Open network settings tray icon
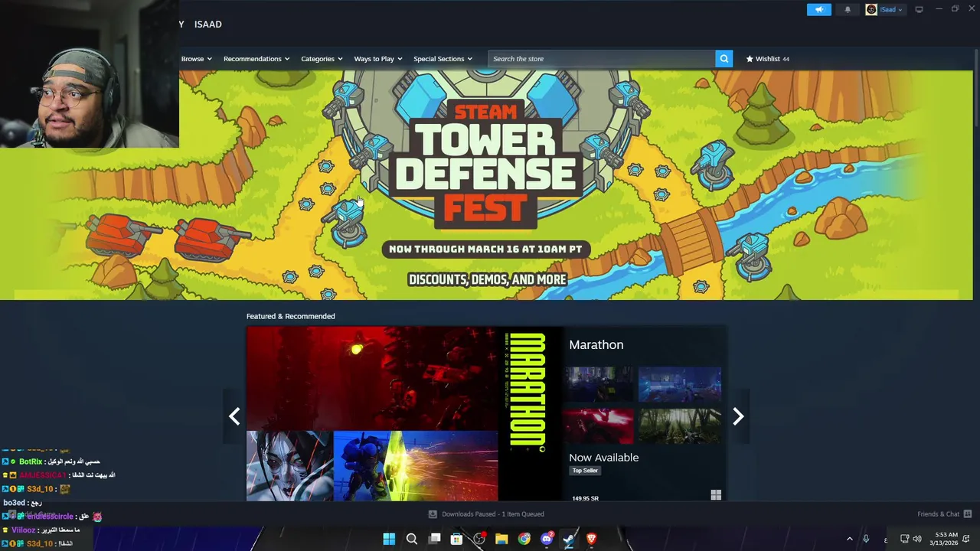 point(904,539)
